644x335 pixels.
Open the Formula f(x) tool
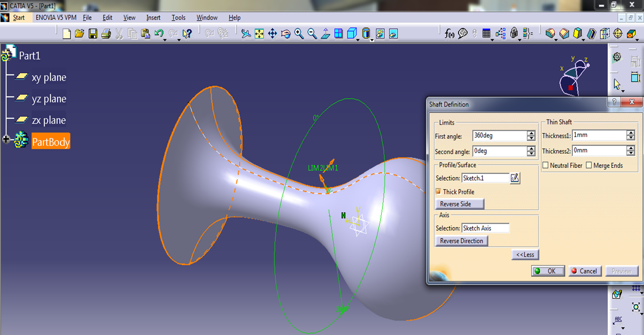coord(449,33)
